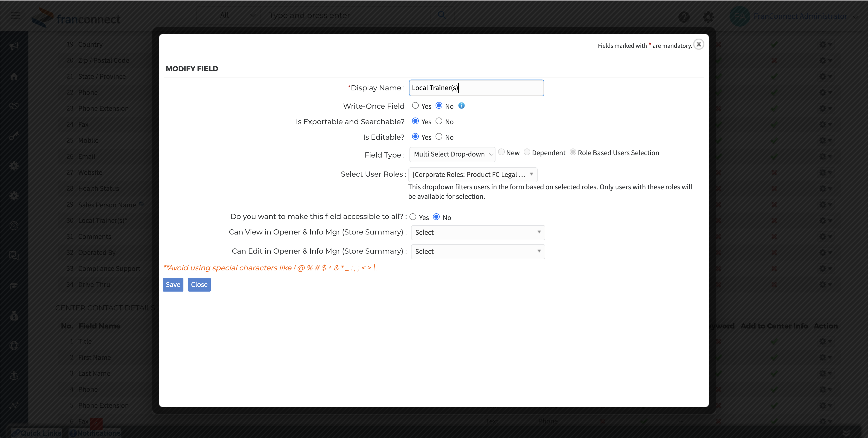
Task: Select the Dependent field type option
Action: click(527, 152)
